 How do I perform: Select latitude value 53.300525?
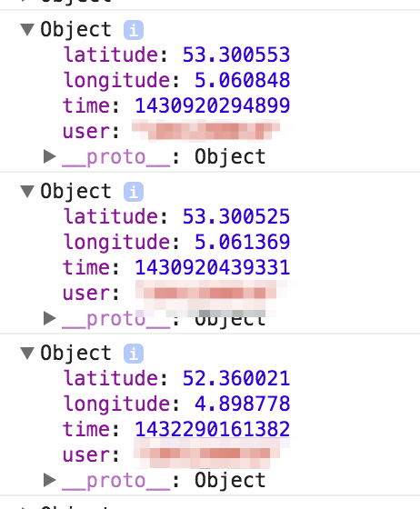[236, 216]
